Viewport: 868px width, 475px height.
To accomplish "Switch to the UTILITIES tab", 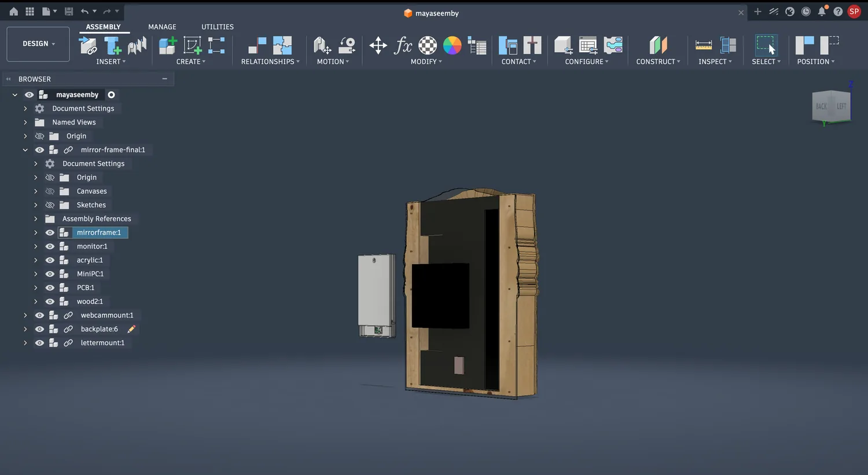I will 218,27.
